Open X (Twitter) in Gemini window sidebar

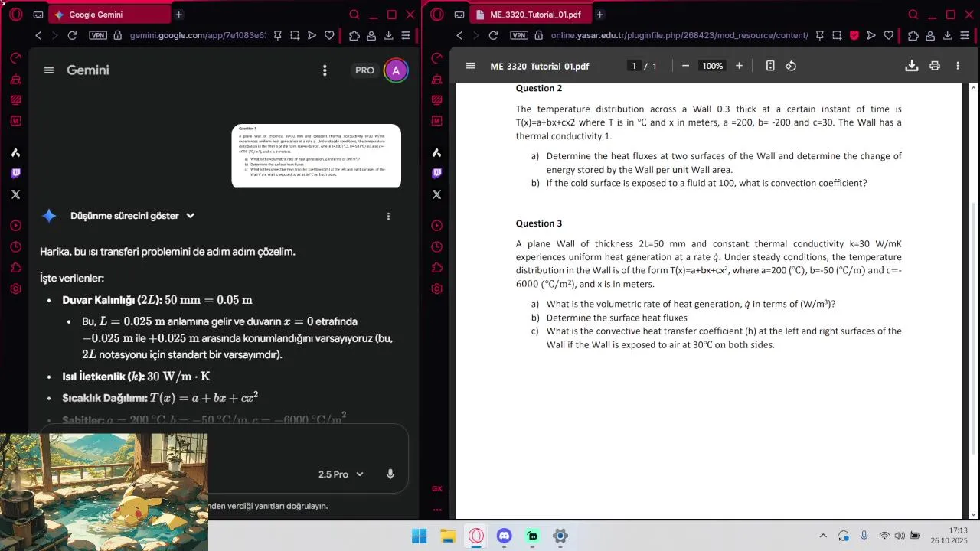coord(16,194)
